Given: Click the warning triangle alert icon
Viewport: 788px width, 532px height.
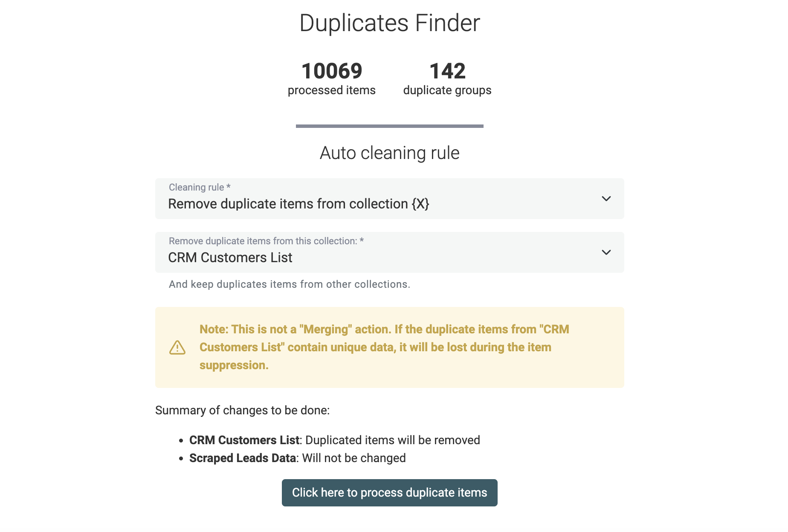Looking at the screenshot, I should coord(177,347).
